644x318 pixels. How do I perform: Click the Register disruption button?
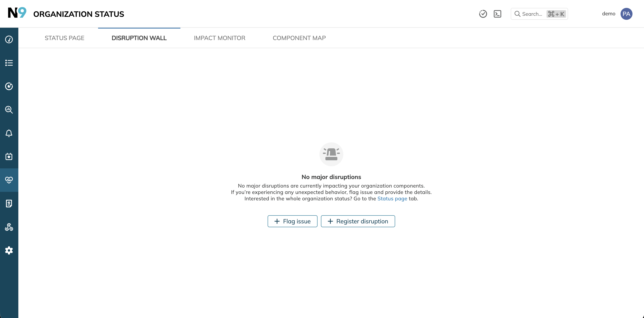(x=358, y=221)
